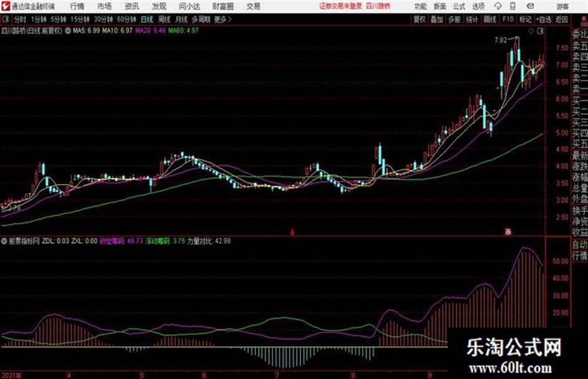Click the 锁定筹码 46.73 label

(121, 241)
